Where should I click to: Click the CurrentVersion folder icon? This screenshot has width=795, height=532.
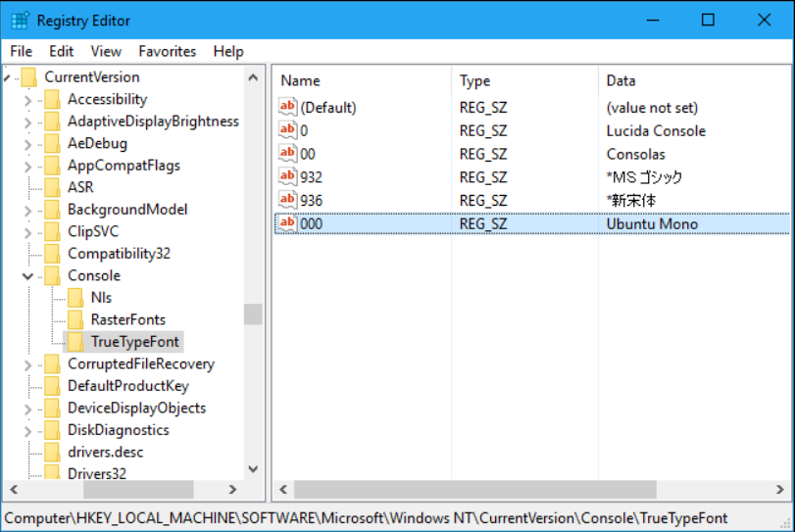pyautogui.click(x=28, y=77)
